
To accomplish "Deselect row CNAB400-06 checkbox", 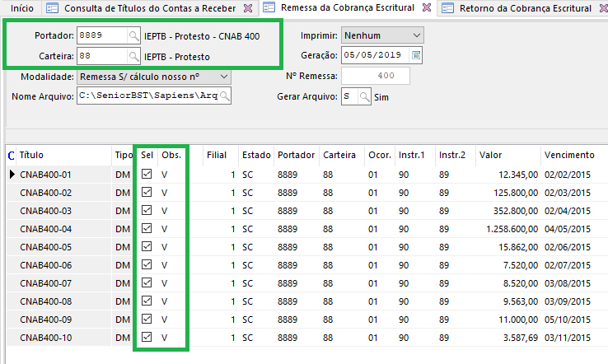I will tap(147, 264).
